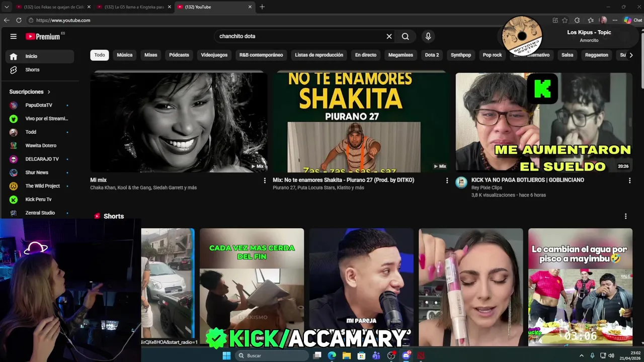This screenshot has height=362, width=644.
Task: Open Inicio in the sidebar
Action: tap(39, 56)
